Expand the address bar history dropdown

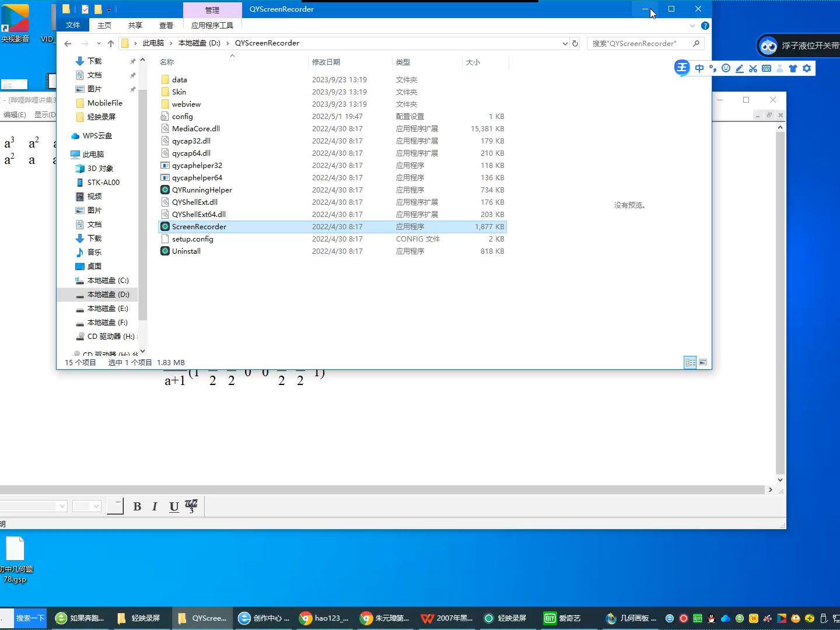pyautogui.click(x=565, y=43)
